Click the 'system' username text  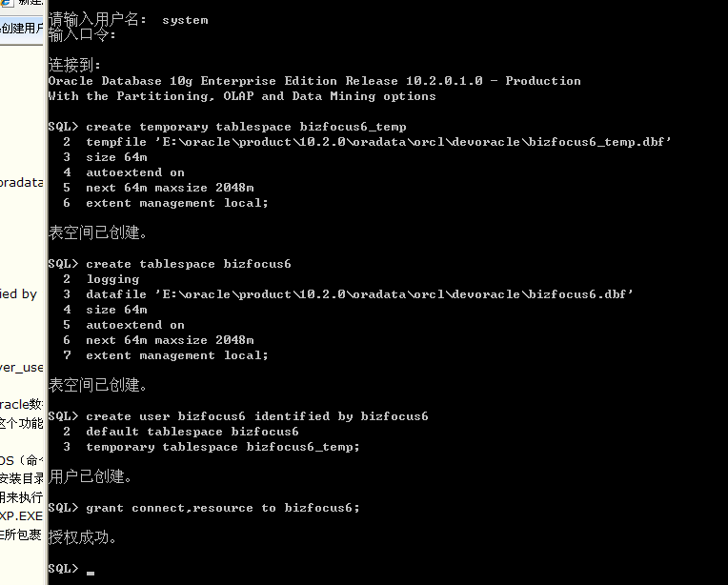coord(185,19)
